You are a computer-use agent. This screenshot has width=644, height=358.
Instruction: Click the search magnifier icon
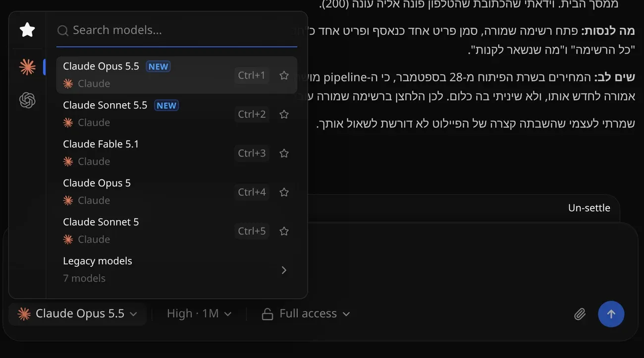pos(62,31)
